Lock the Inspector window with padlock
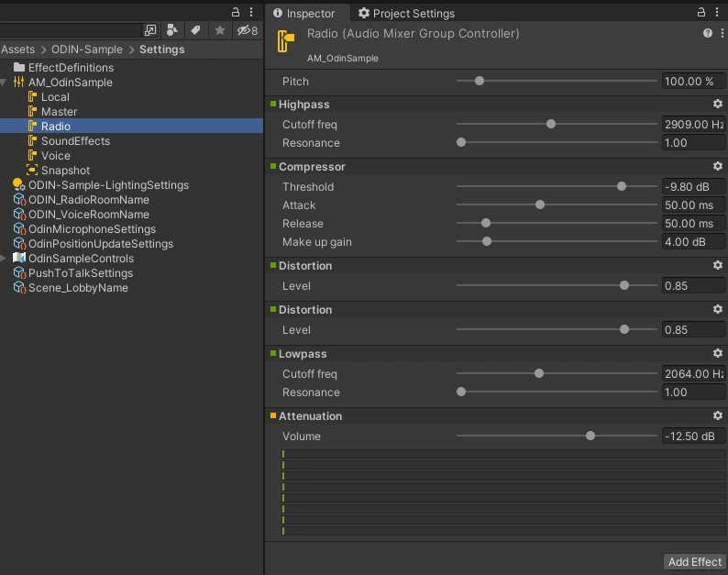The height and width of the screenshot is (575, 728). [701, 12]
